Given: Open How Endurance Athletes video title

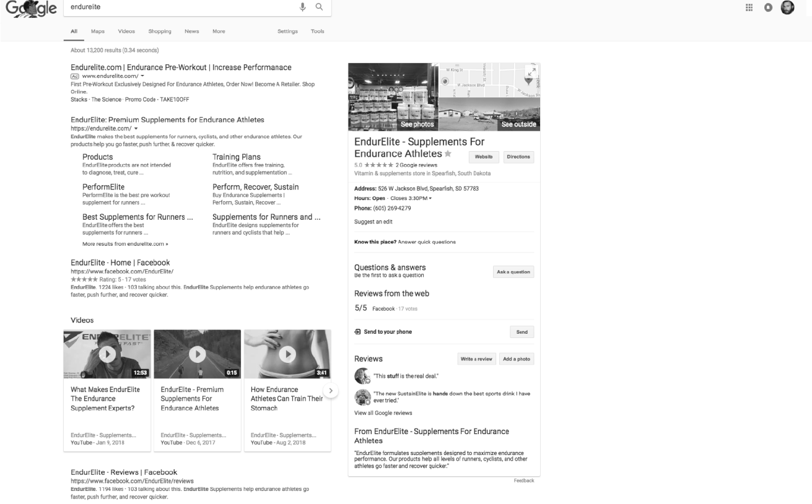Looking at the screenshot, I should click(287, 399).
